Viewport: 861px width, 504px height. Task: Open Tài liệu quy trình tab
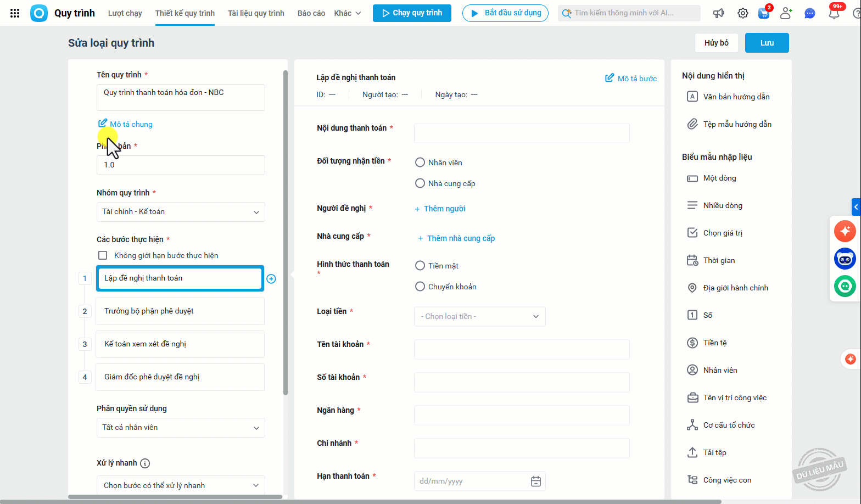tap(256, 13)
